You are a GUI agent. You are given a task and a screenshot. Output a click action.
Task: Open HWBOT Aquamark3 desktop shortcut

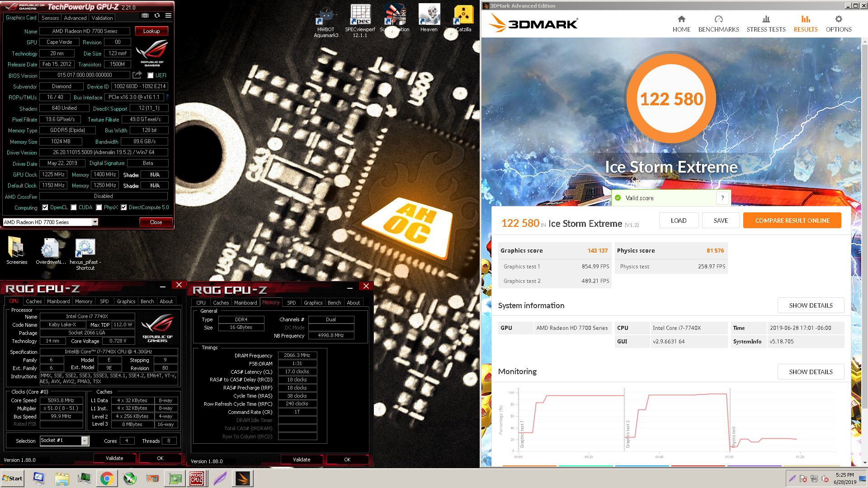(x=326, y=21)
